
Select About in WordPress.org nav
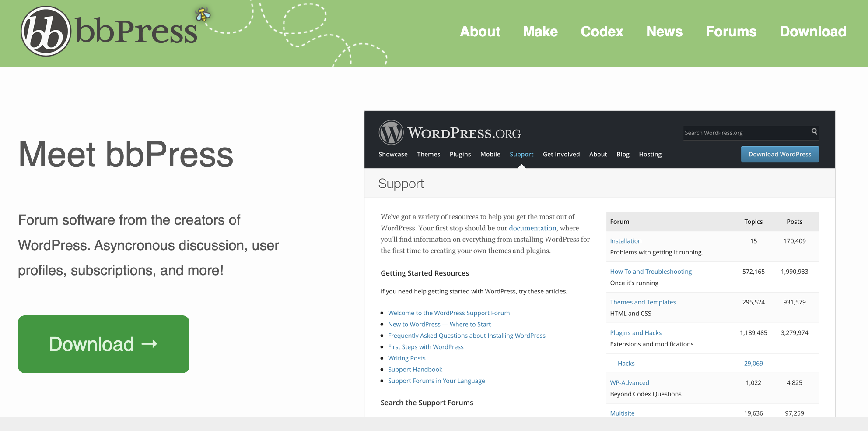coord(598,154)
